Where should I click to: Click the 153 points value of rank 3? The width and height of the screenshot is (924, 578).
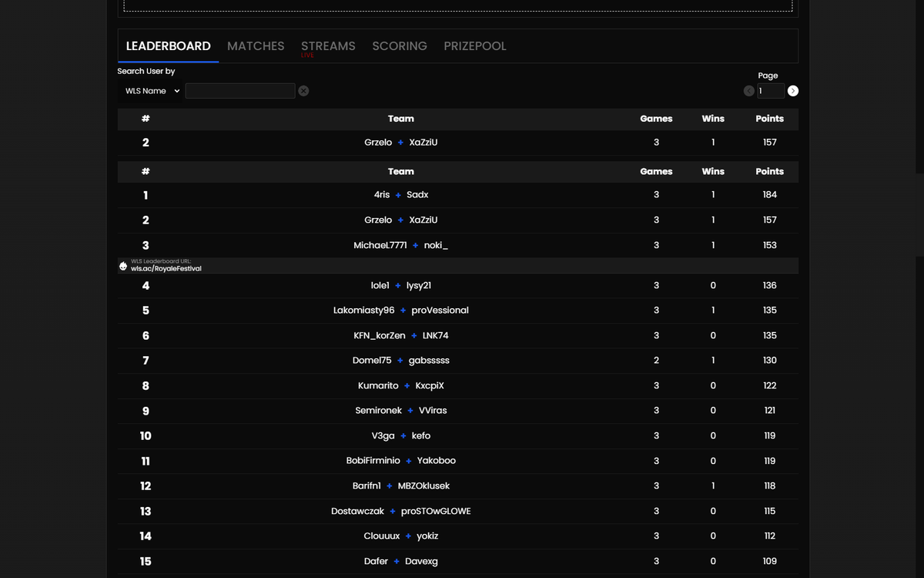[770, 245]
